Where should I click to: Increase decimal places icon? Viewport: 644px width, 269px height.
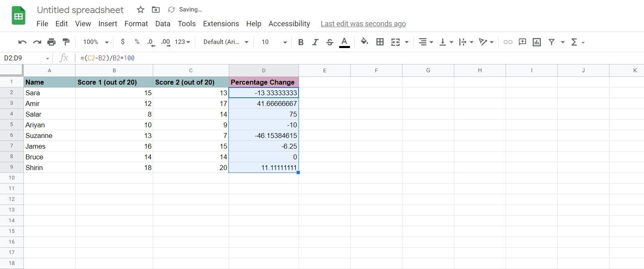coord(166,42)
